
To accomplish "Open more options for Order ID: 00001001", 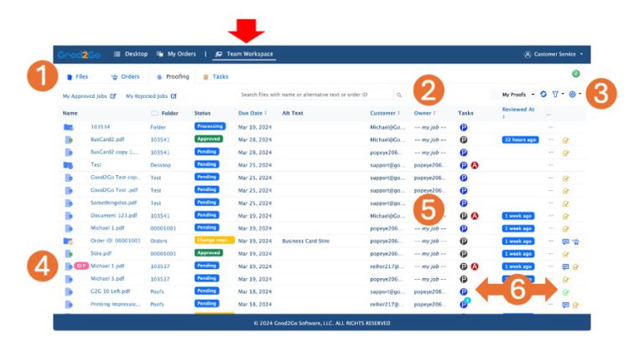I will tap(550, 241).
